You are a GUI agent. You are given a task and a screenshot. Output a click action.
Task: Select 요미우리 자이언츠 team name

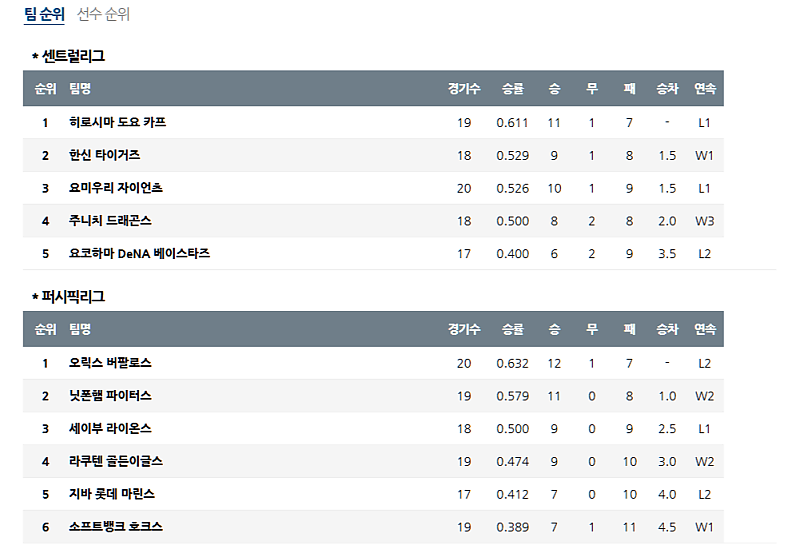pos(115,188)
